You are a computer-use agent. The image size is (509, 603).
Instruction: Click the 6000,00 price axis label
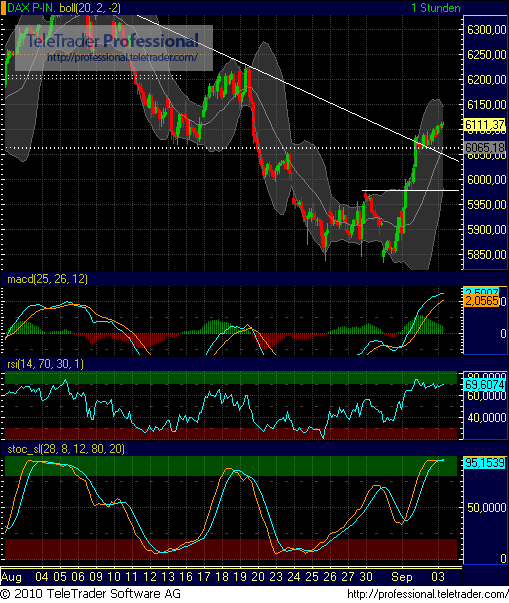[486, 180]
